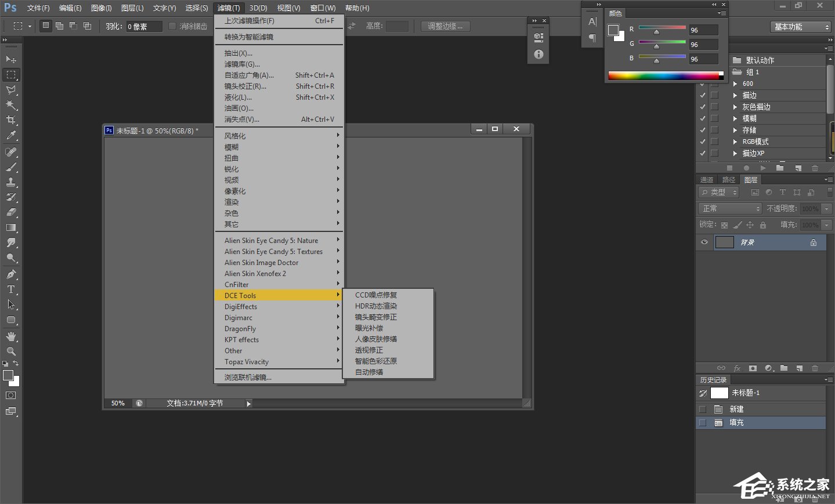The image size is (835, 504).
Task: Toggle the checkmark for 模糊 action
Action: click(703, 118)
